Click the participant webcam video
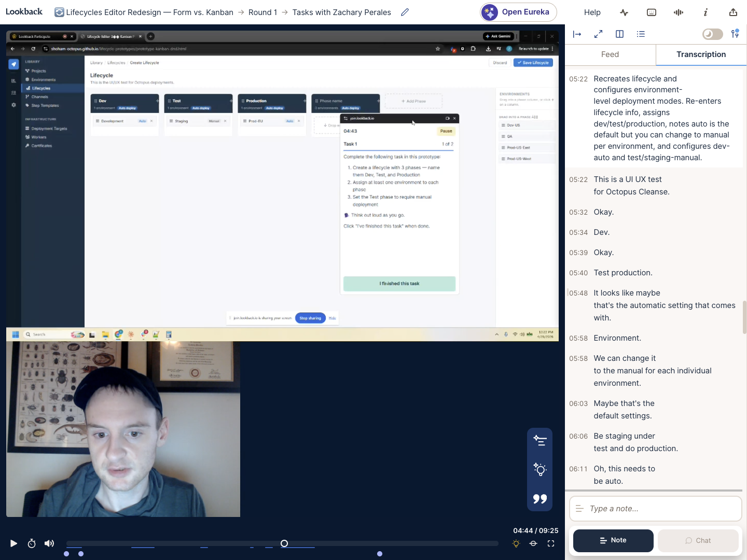This screenshot has width=747, height=560. (123, 429)
